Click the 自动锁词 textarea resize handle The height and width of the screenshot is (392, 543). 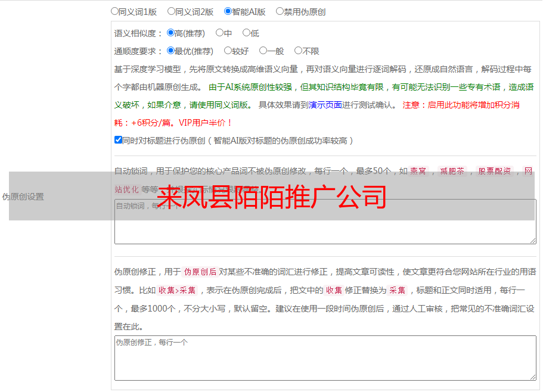pyautogui.click(x=533, y=241)
